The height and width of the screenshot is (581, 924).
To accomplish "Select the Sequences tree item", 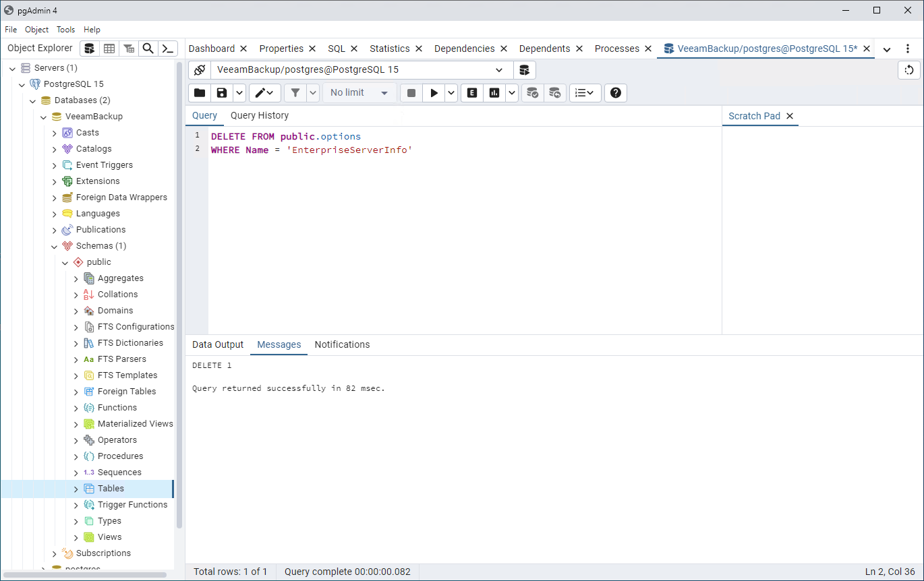I will pyautogui.click(x=119, y=472).
